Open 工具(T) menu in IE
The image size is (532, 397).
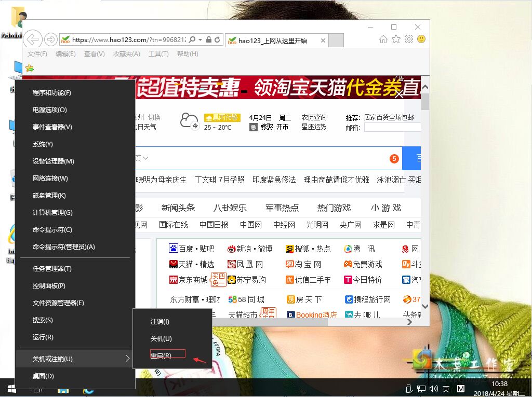(158, 53)
